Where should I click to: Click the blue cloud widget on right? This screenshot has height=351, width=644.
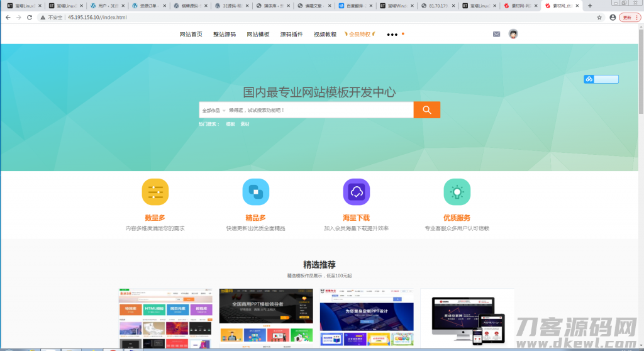[x=601, y=79]
